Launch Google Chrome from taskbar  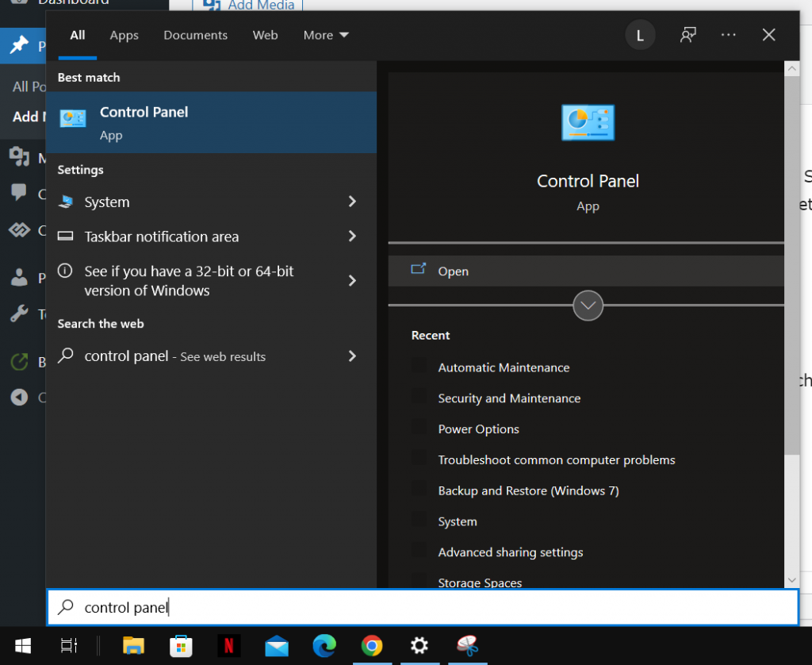[x=371, y=646]
